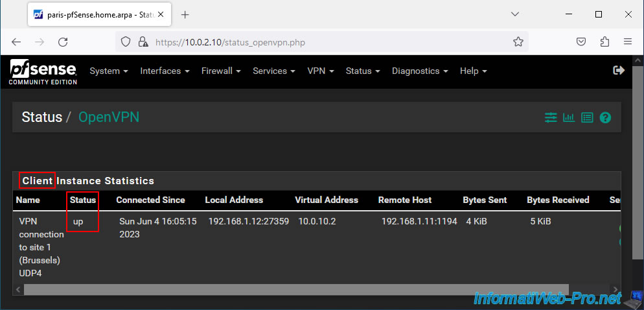644x310 pixels.
Task: Open browser extensions puzzle icon
Action: tap(604, 42)
